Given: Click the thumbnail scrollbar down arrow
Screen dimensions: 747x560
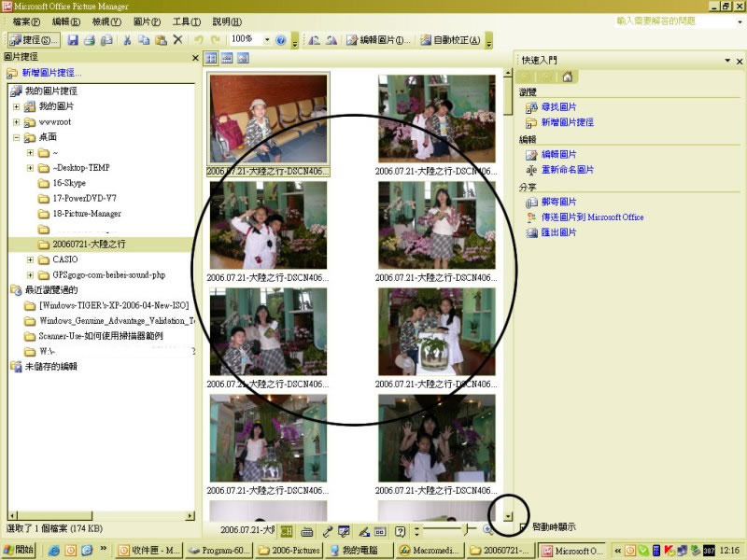Looking at the screenshot, I should (508, 516).
